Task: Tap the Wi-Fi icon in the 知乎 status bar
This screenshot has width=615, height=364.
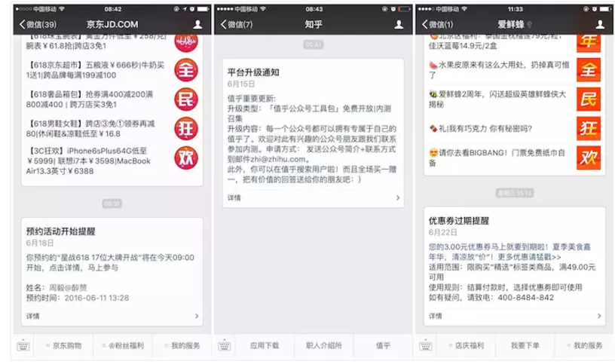Action: pyautogui.click(x=263, y=8)
